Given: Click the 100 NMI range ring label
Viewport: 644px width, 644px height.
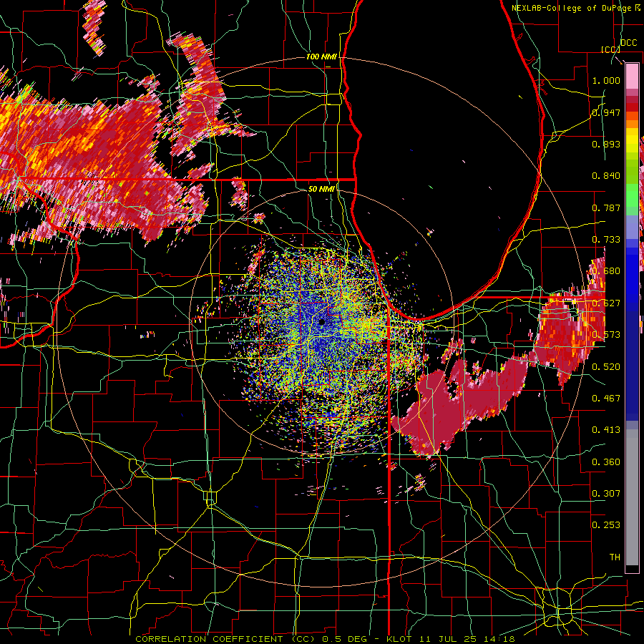Looking at the screenshot, I should pos(321,57).
